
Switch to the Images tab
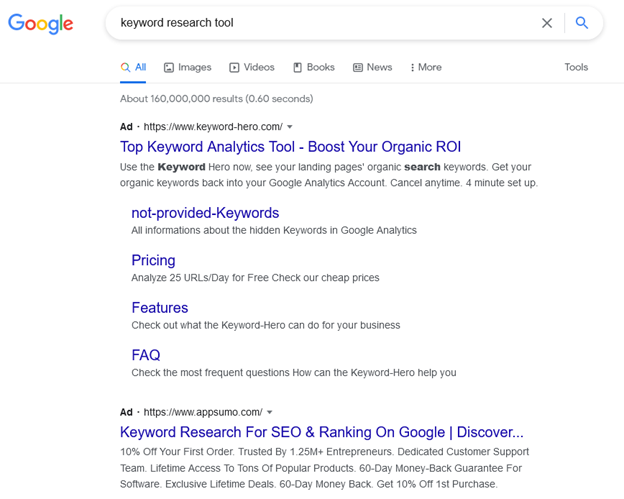pos(187,67)
